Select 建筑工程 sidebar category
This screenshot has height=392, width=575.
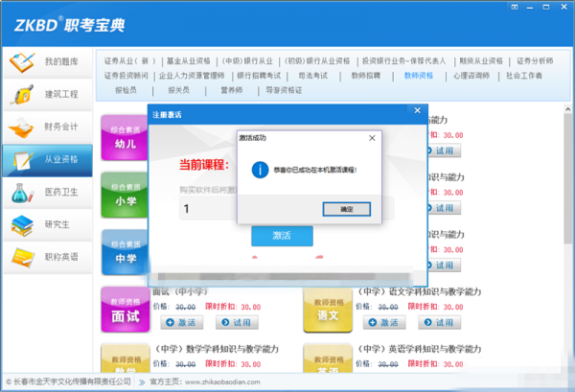[x=48, y=94]
